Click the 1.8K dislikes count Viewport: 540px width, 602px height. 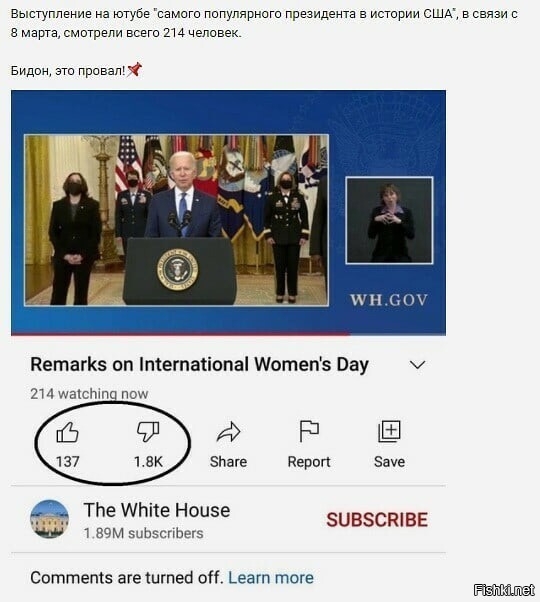coord(148,461)
